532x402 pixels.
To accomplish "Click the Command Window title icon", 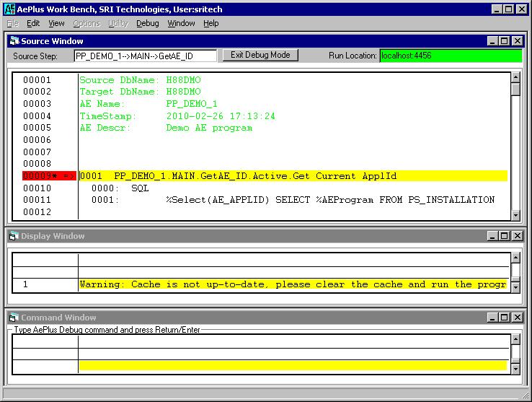I will [14, 318].
